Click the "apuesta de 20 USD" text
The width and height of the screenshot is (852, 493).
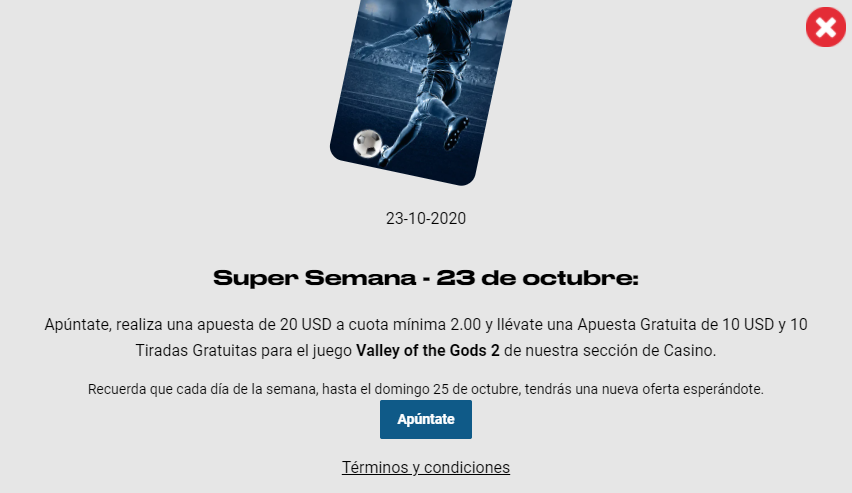[264, 324]
